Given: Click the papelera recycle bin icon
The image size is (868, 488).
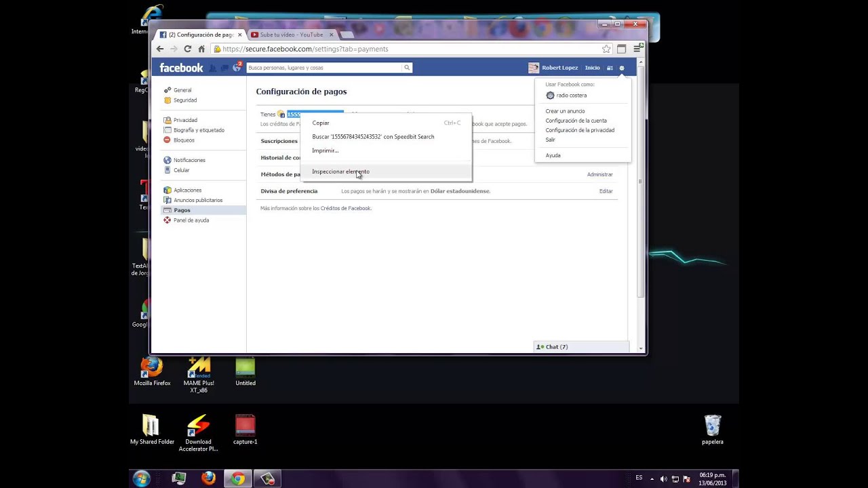Looking at the screenshot, I should tap(712, 430).
